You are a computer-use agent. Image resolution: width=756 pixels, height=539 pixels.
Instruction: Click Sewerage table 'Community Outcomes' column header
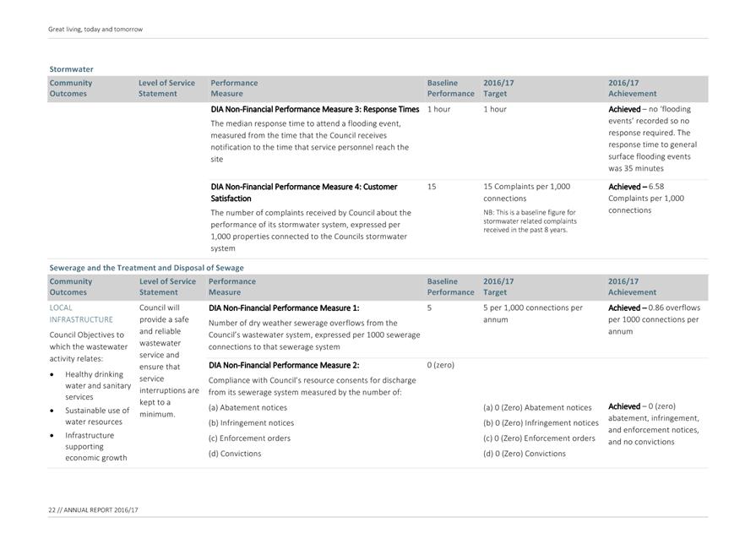(71, 287)
